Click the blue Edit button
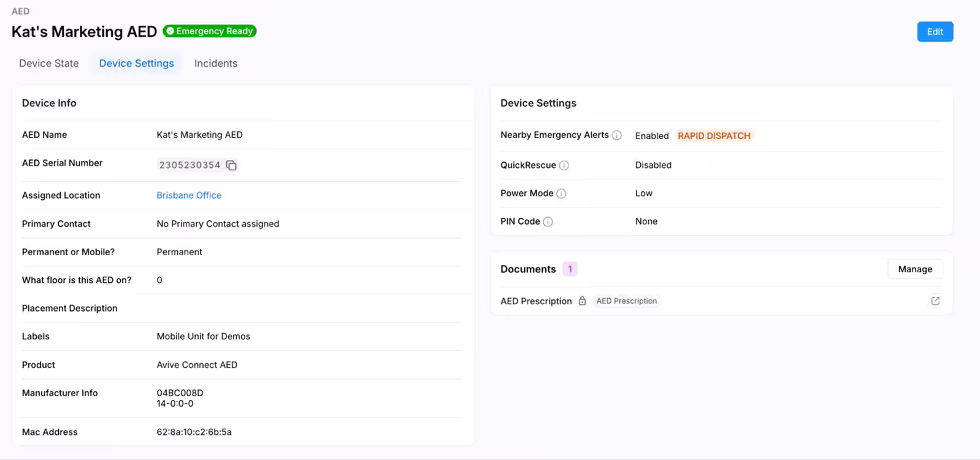This screenshot has height=460, width=980. (935, 32)
